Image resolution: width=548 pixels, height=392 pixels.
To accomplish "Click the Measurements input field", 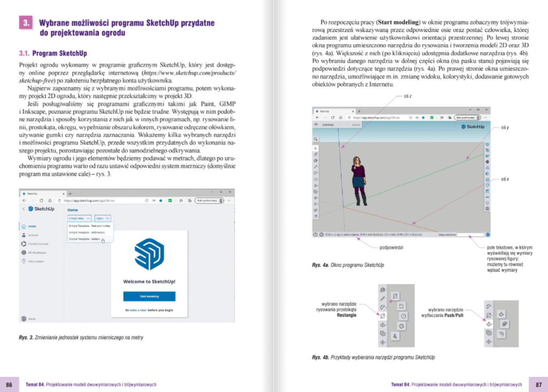I will (470, 235).
